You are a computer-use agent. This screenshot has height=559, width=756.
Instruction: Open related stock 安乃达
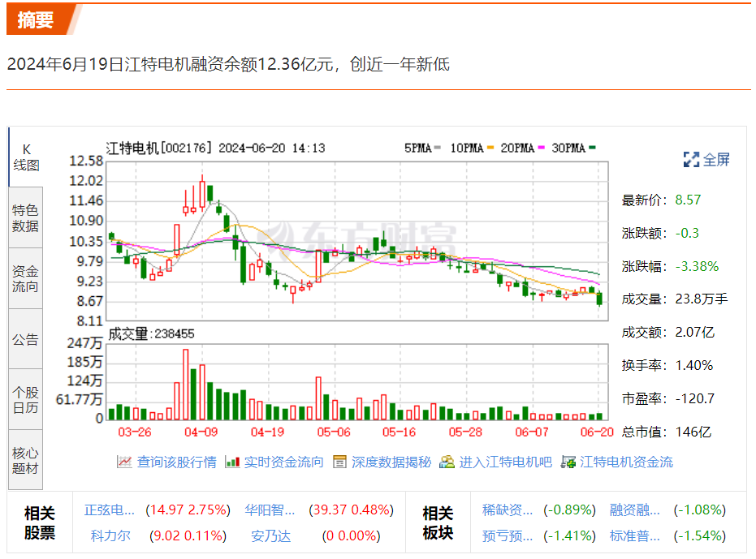[271, 535]
